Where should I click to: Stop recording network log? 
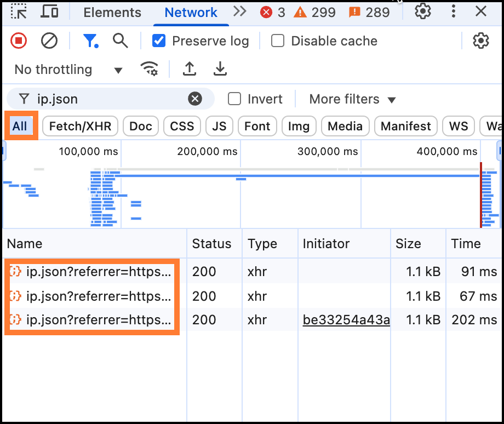click(19, 41)
